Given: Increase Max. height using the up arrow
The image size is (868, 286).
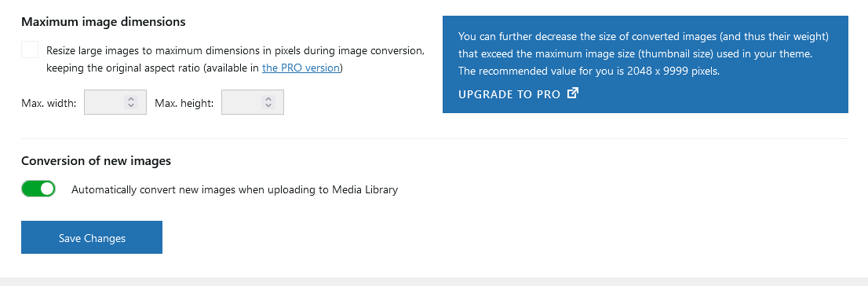Looking at the screenshot, I should click(268, 99).
